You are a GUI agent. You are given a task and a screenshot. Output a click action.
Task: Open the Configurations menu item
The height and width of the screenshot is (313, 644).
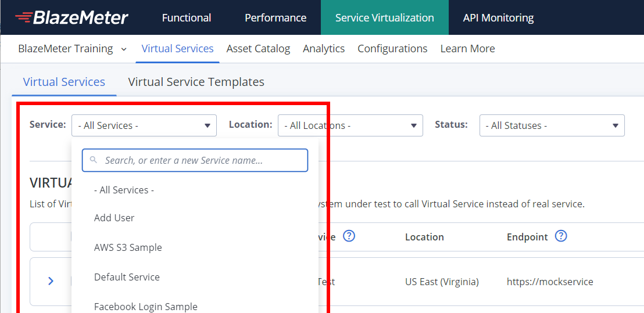(392, 49)
